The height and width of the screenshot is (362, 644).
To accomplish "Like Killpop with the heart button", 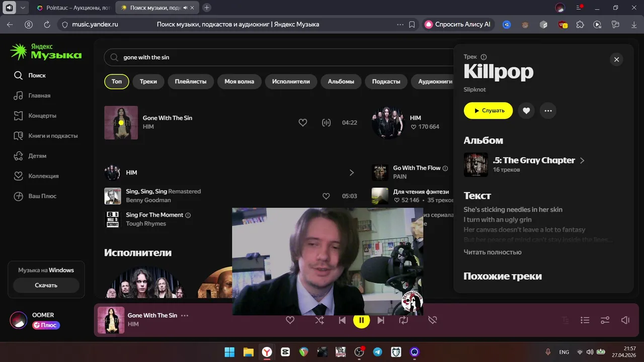I will tap(526, 111).
